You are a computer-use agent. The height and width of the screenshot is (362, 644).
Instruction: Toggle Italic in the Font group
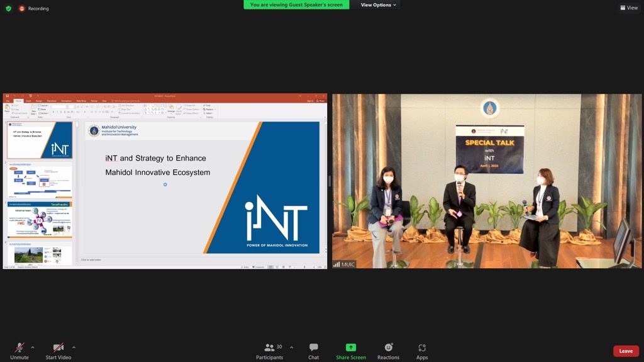click(x=57, y=112)
